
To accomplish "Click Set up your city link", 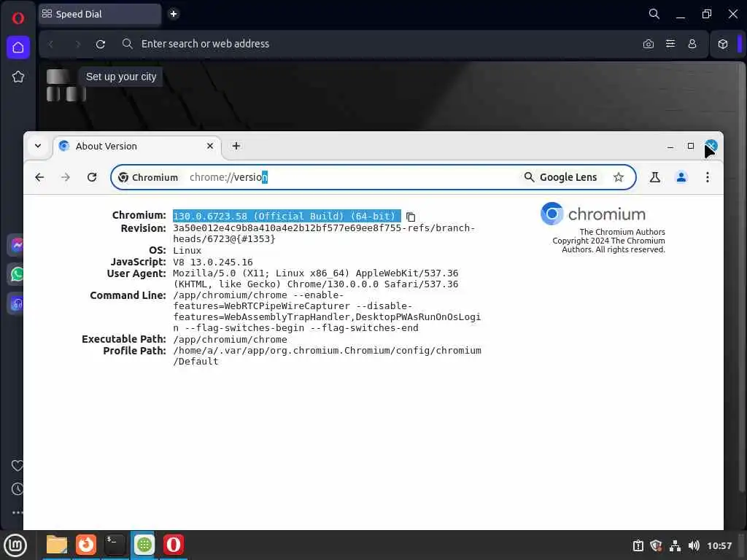I will [121, 77].
